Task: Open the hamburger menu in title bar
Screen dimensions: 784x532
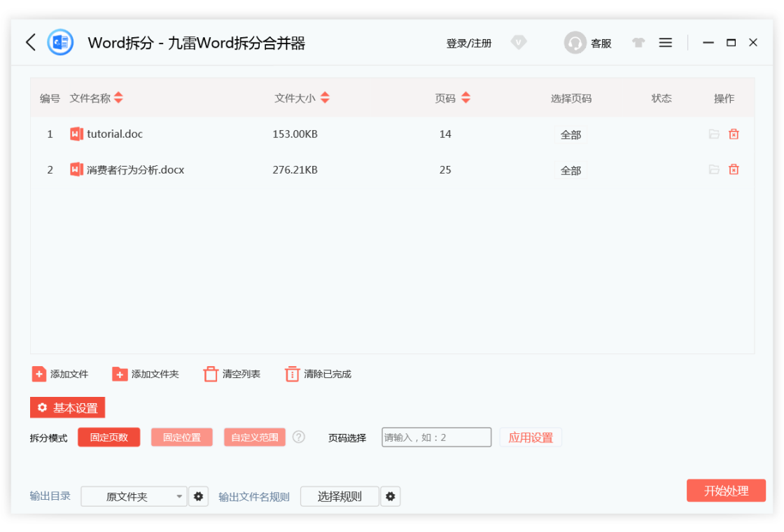Action: click(x=665, y=42)
